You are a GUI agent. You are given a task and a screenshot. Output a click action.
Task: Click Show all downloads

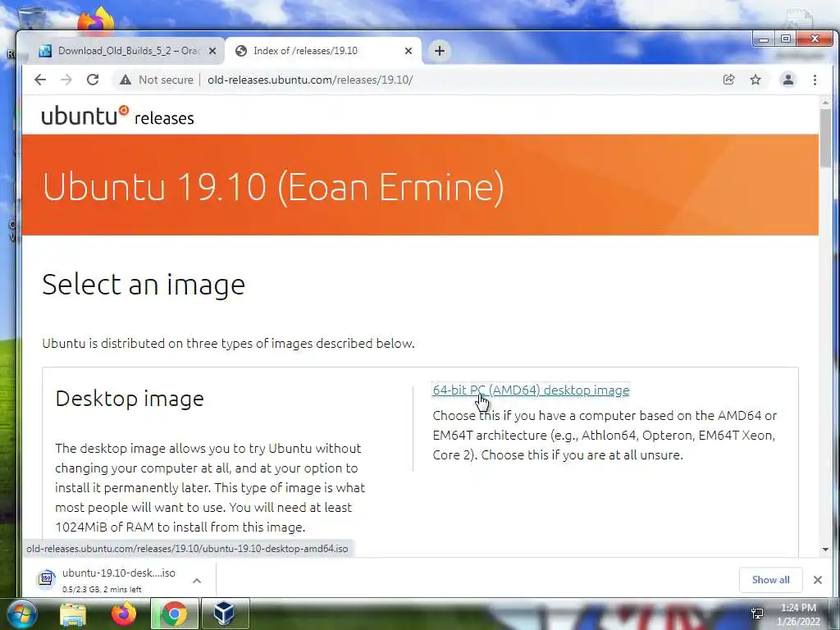770,580
